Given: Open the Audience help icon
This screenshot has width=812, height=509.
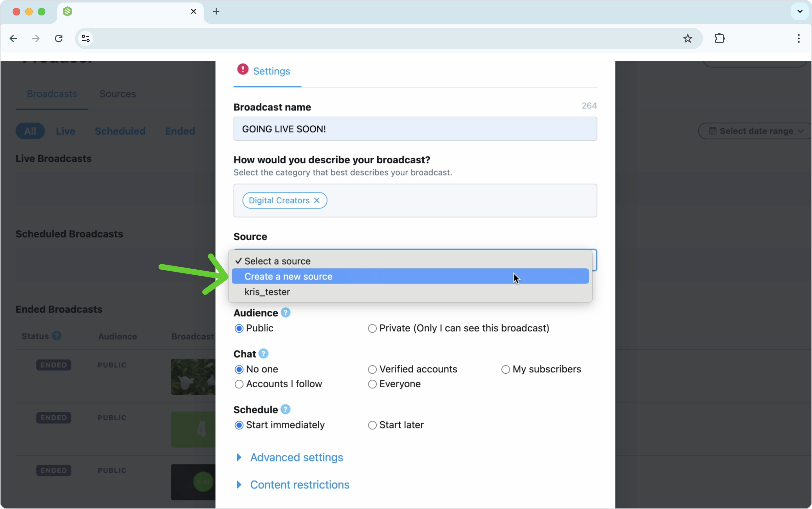Looking at the screenshot, I should coord(285,313).
